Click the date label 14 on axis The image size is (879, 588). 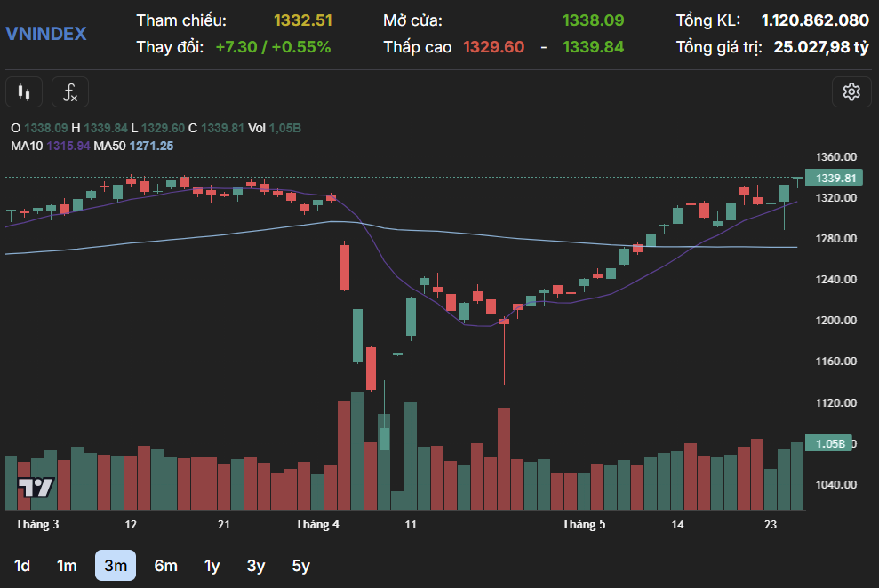[678, 525]
